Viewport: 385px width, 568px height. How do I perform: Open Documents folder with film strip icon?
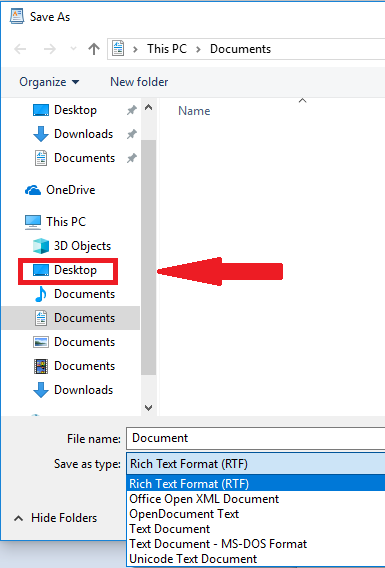point(84,366)
